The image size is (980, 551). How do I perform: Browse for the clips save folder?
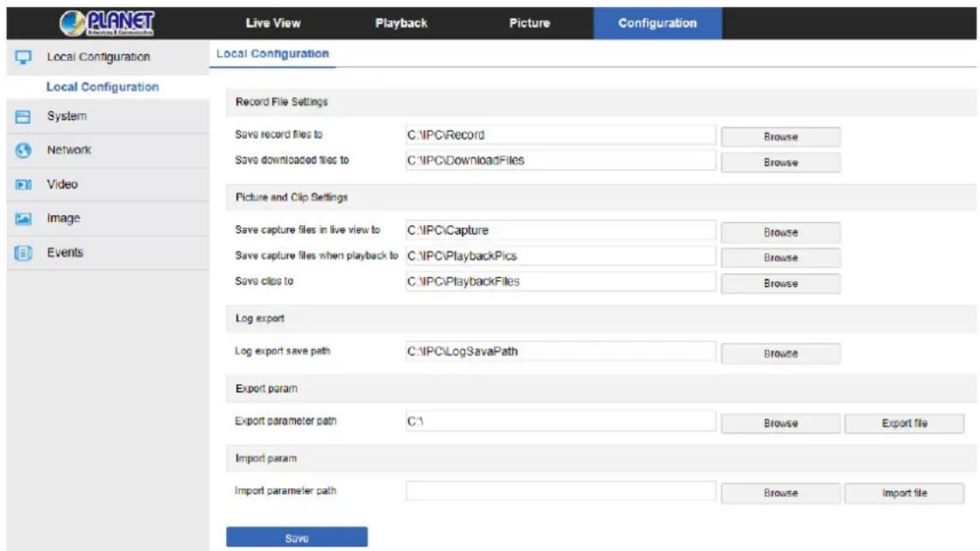[780, 284]
